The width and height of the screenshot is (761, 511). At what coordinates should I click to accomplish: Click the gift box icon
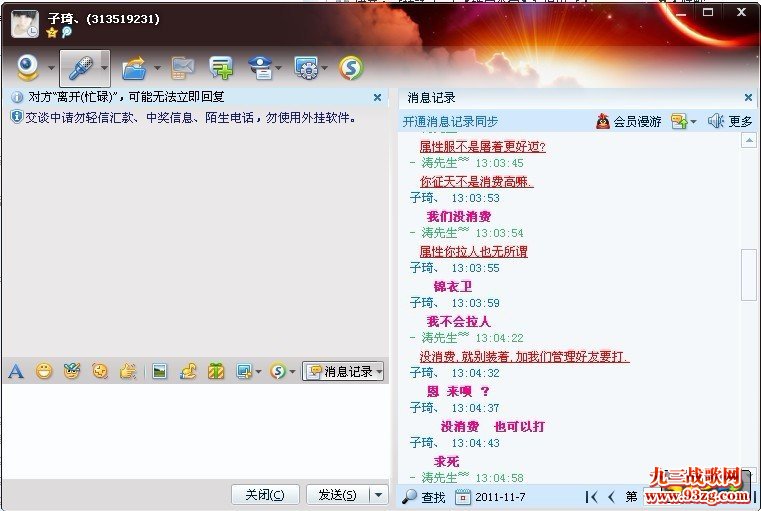coord(216,371)
